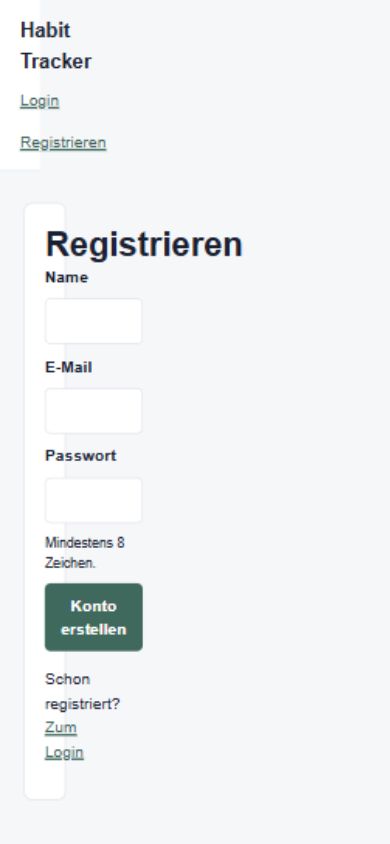Follow the Zum Login link

[64, 740]
